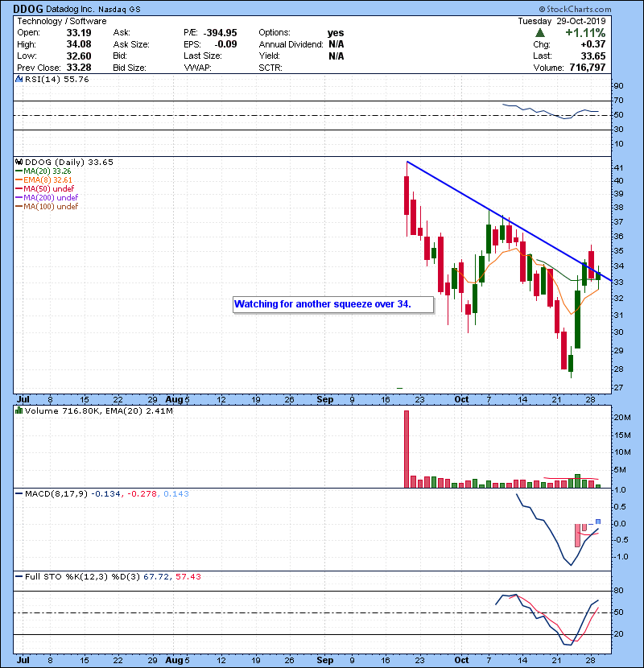Click the Aug label on the price chart date axis
644x668 pixels.
tap(175, 400)
